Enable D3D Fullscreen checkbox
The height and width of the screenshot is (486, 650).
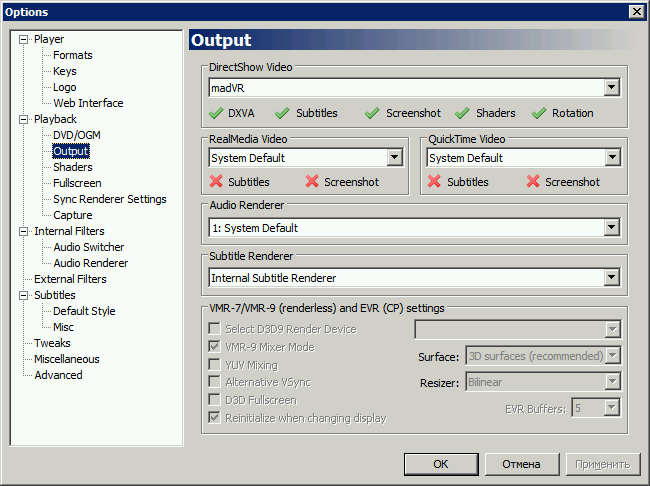coord(214,400)
